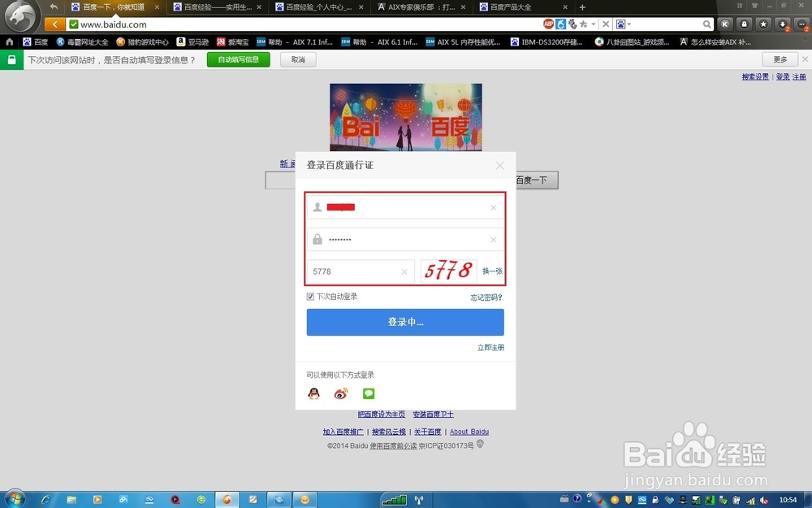
Task: Click the username input field
Action: tap(405, 207)
